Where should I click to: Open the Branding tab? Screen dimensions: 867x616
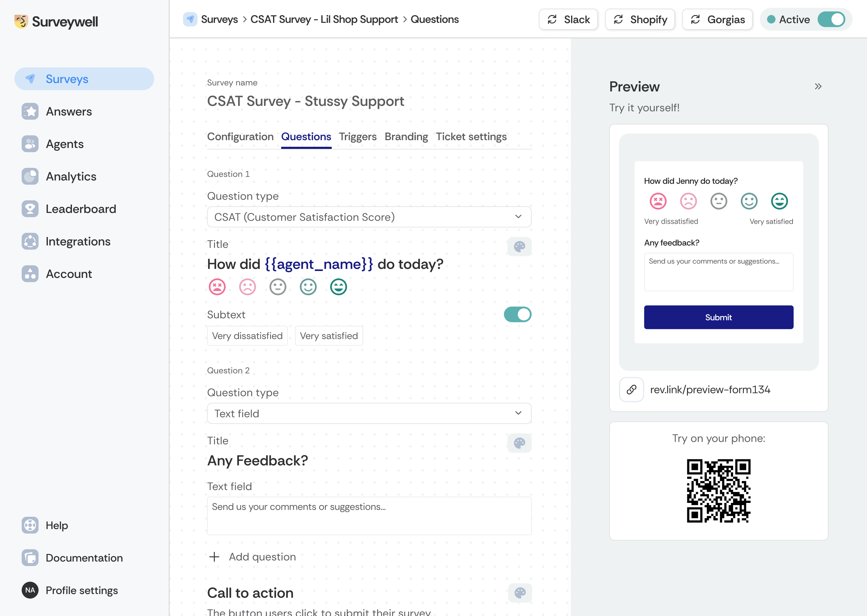[406, 137]
